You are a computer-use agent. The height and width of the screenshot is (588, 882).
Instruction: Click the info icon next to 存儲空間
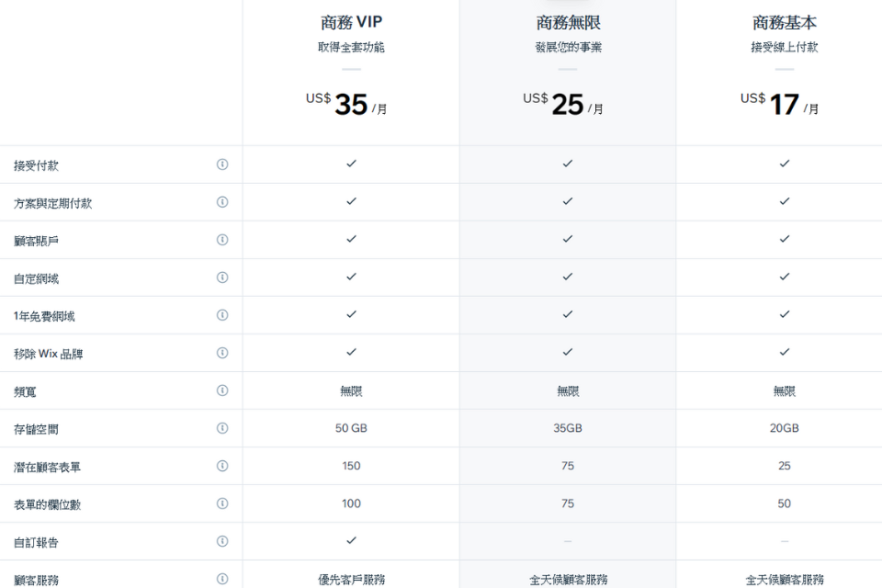[221, 428]
